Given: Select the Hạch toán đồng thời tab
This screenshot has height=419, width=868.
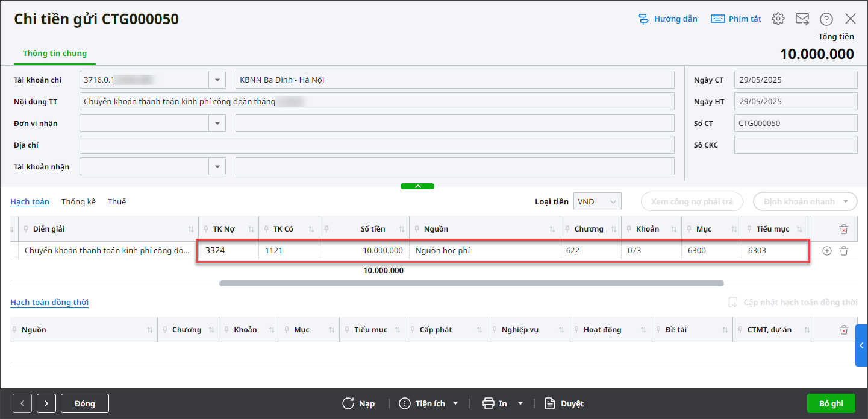Looking at the screenshot, I should [x=49, y=302].
